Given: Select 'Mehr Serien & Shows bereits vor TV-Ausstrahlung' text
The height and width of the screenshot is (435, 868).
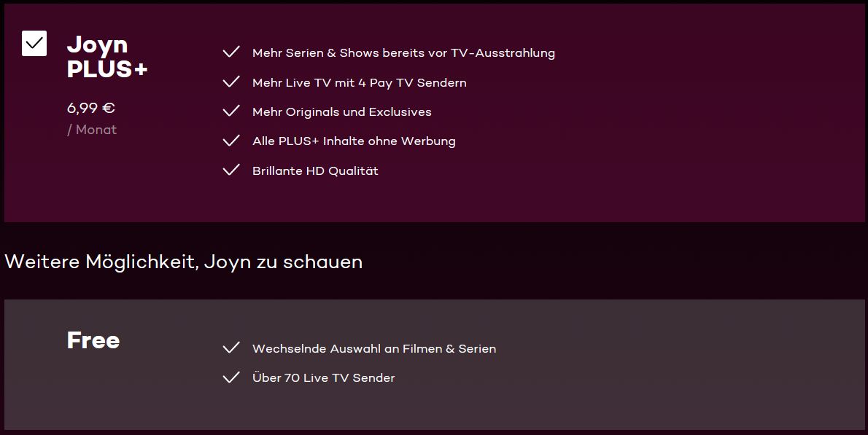Looking at the screenshot, I should point(403,53).
